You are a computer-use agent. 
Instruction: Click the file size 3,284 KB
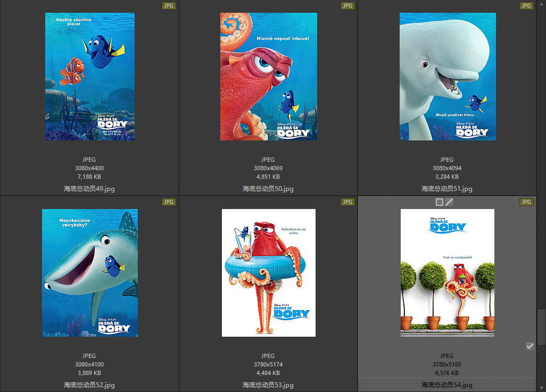(447, 177)
